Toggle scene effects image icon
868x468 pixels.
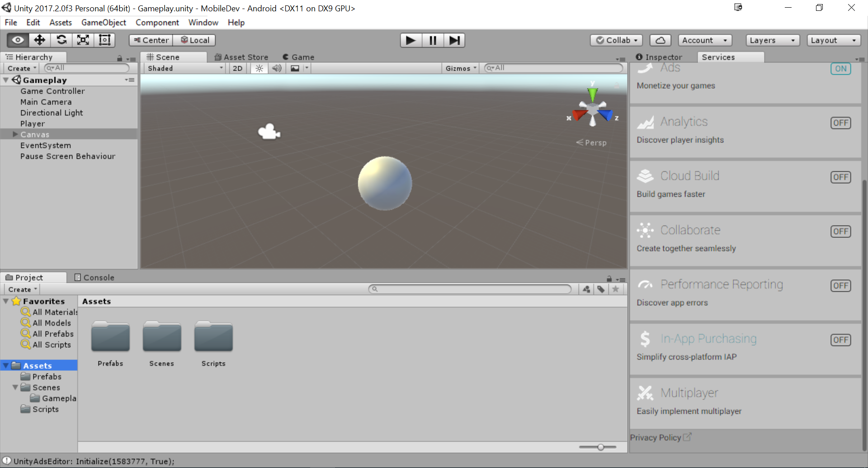pyautogui.click(x=295, y=68)
